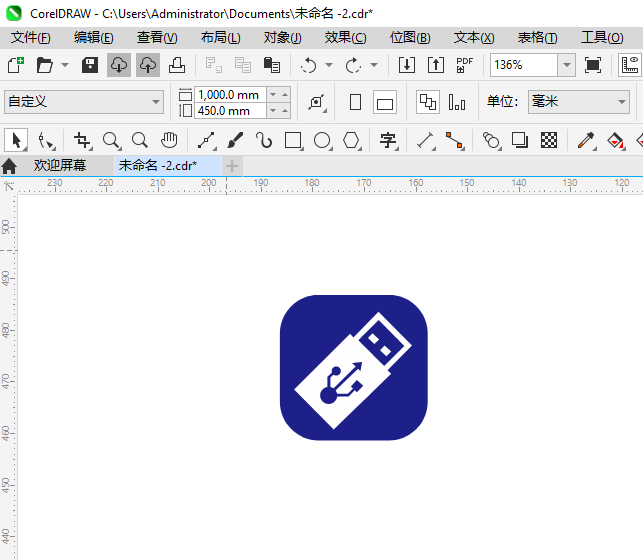Open the 对象(J) menu
Screen dimensions: 643x560
tap(283, 38)
